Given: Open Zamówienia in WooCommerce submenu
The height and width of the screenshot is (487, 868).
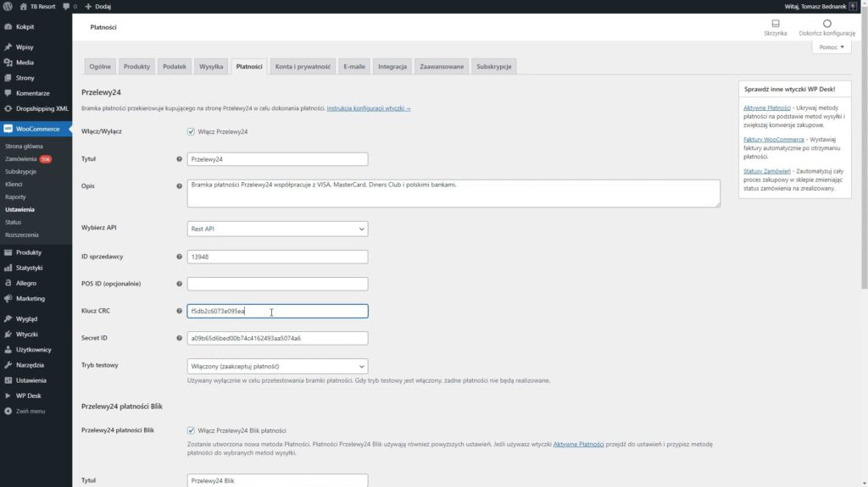Looking at the screenshot, I should pos(21,159).
